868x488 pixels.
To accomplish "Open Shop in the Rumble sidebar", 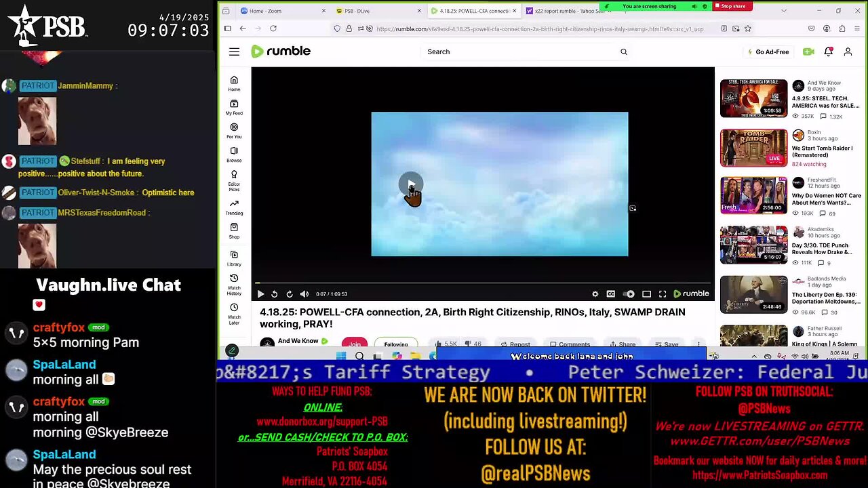I will [234, 231].
